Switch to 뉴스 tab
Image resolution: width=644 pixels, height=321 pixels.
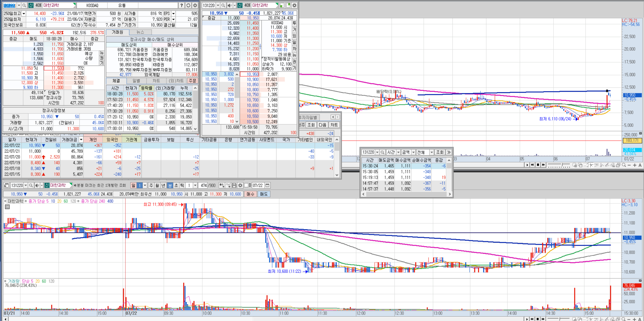[140, 32]
